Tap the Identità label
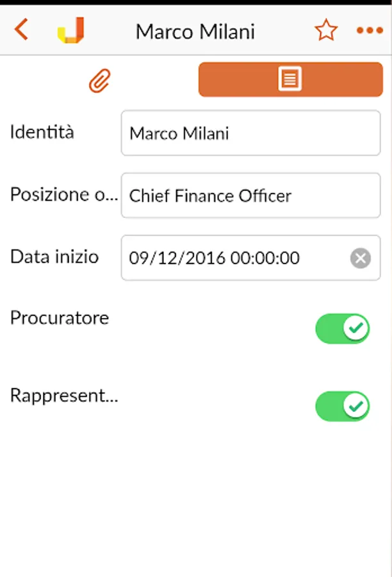This screenshot has width=392, height=577. tap(42, 131)
